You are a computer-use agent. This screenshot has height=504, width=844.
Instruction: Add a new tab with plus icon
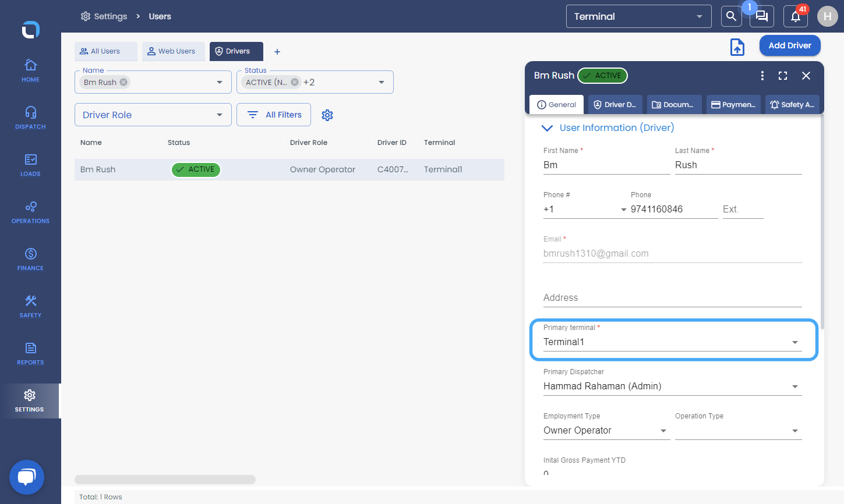(x=277, y=52)
